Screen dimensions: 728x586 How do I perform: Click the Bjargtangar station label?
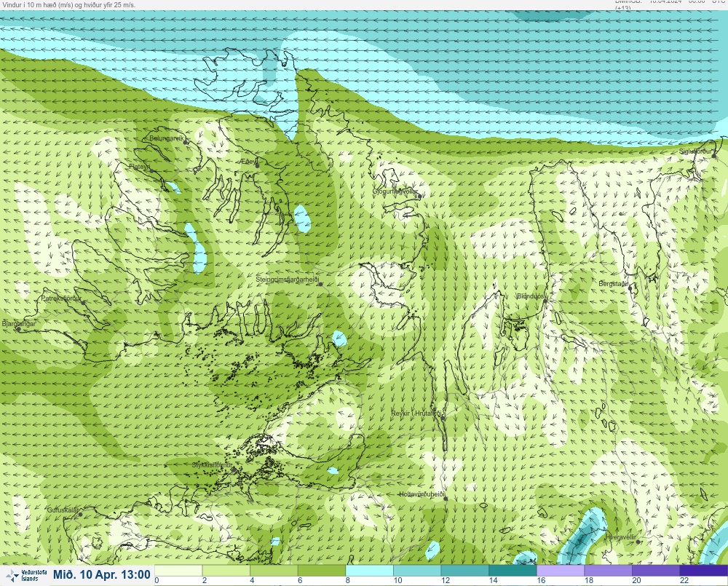[19, 324]
